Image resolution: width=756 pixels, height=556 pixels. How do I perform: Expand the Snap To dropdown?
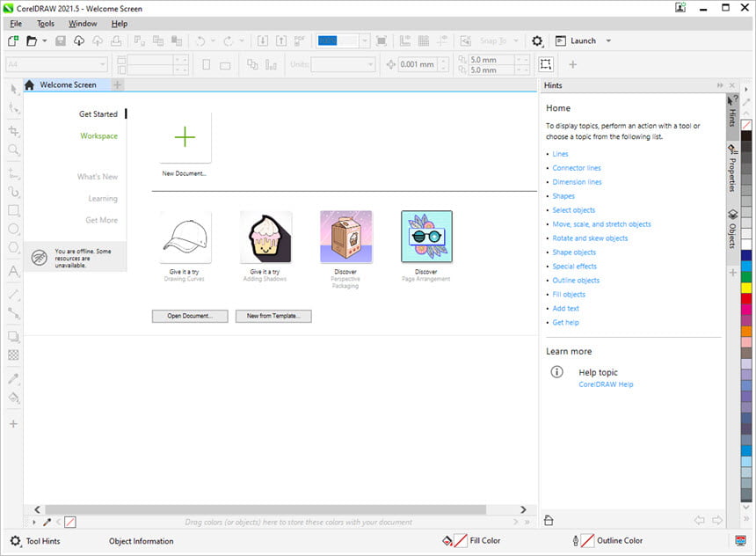click(x=516, y=41)
